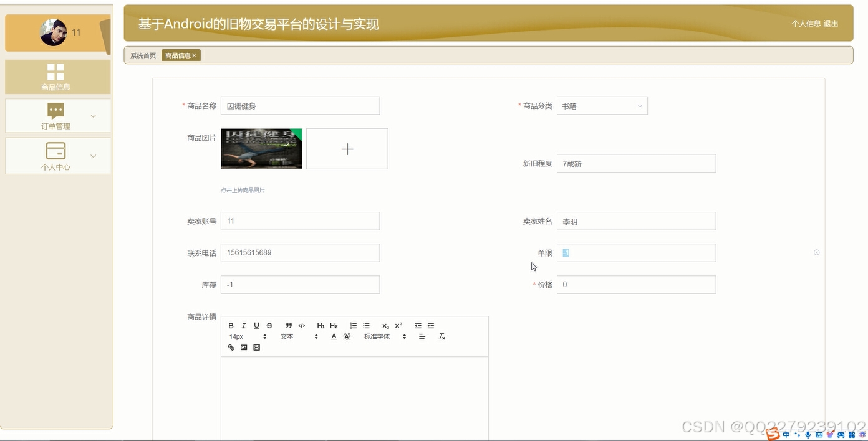Toggle superscript formatting
The height and width of the screenshot is (441, 868).
tap(397, 325)
